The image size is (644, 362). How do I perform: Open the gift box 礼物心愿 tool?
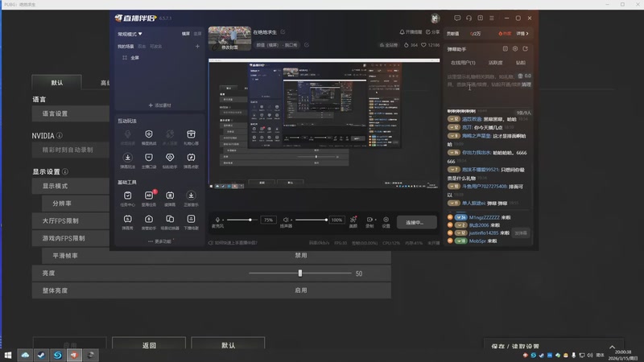click(x=191, y=134)
